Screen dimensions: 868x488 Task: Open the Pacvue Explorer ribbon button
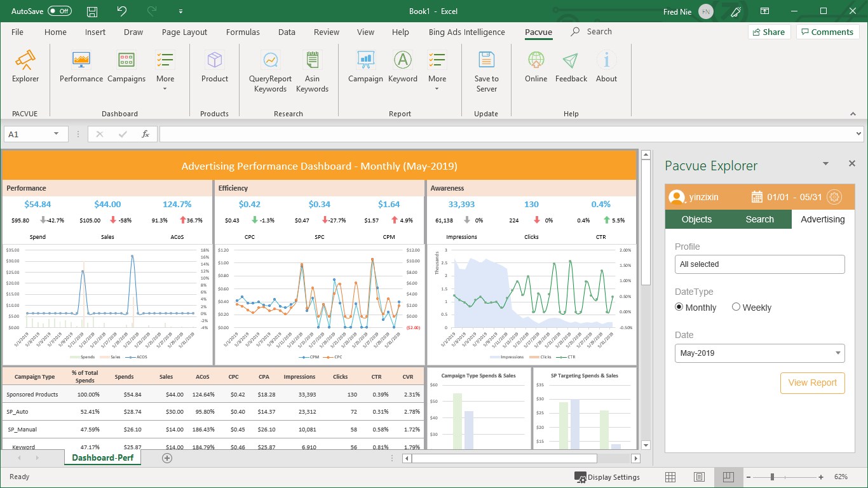pyautogui.click(x=25, y=67)
